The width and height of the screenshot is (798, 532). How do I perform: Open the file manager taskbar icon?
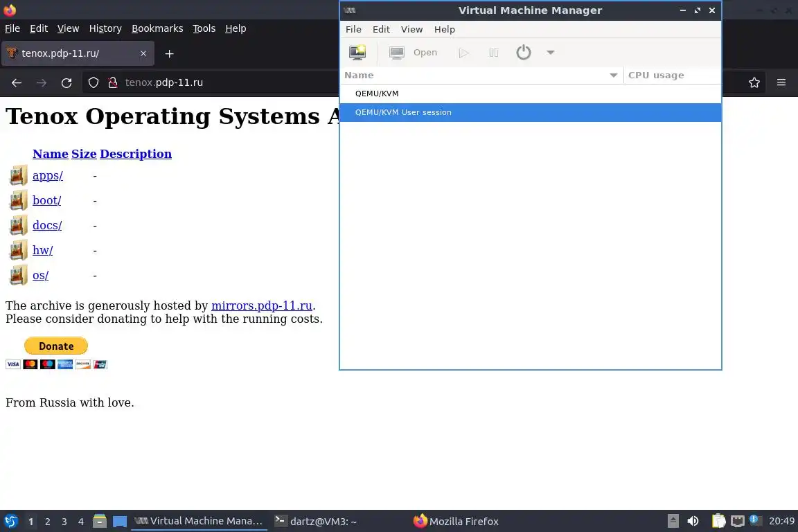tap(100, 522)
